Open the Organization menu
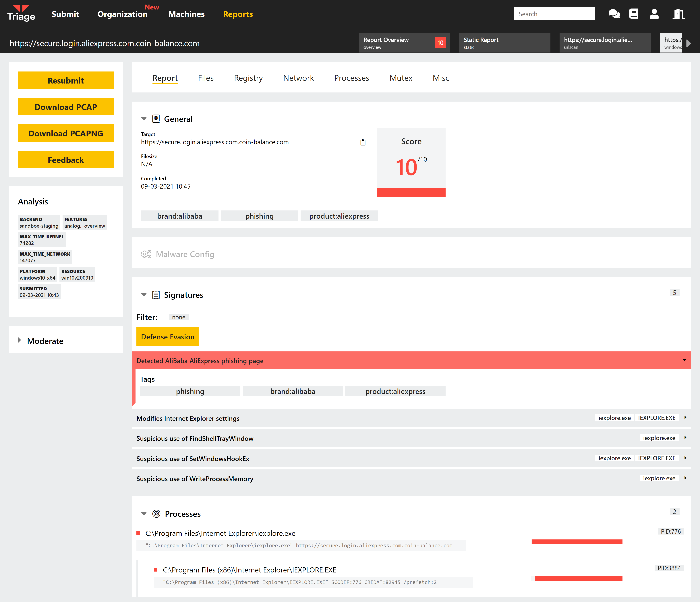 [122, 14]
